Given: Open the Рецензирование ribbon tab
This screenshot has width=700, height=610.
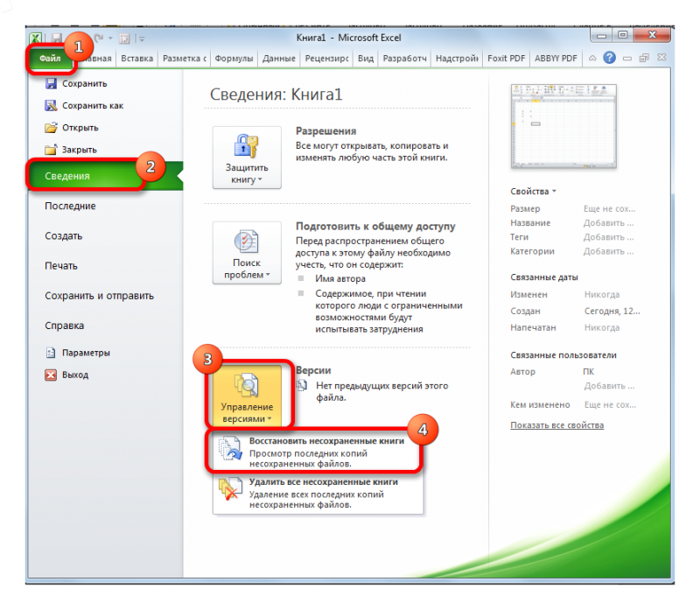Looking at the screenshot, I should tap(326, 59).
